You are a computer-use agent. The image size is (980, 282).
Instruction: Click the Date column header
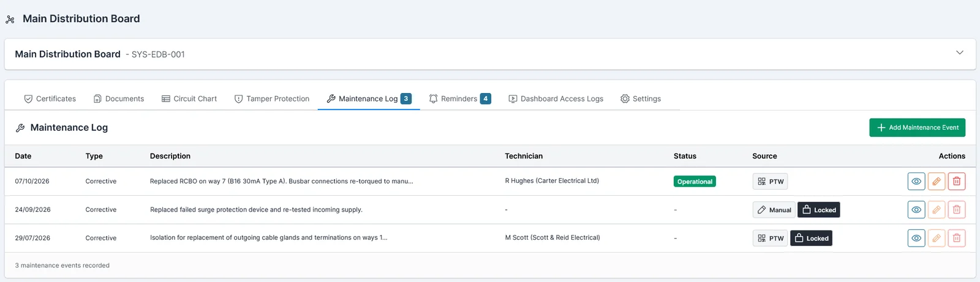[x=23, y=156]
